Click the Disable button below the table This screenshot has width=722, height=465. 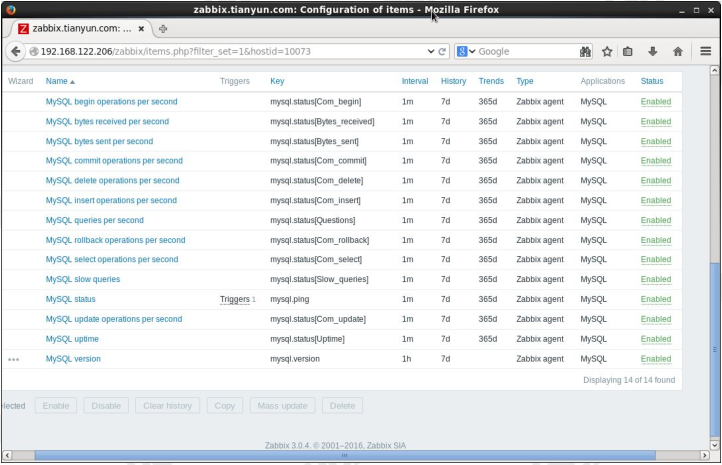(106, 406)
